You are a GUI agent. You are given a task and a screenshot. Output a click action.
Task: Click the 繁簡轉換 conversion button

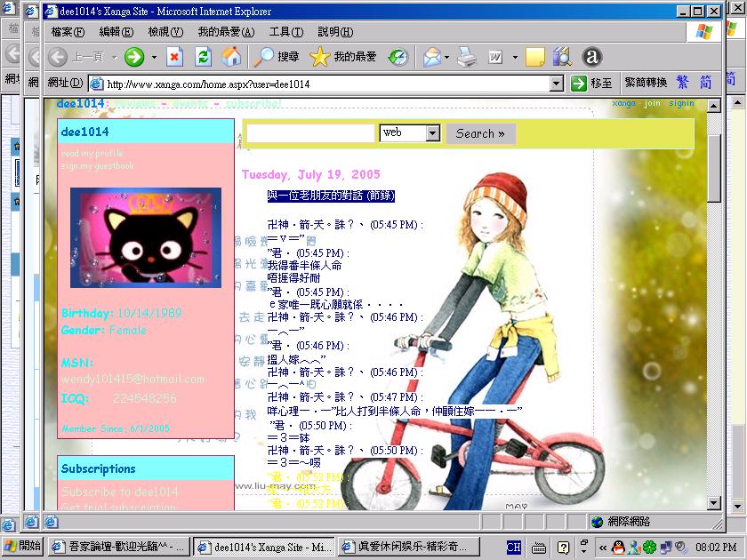pos(646,83)
